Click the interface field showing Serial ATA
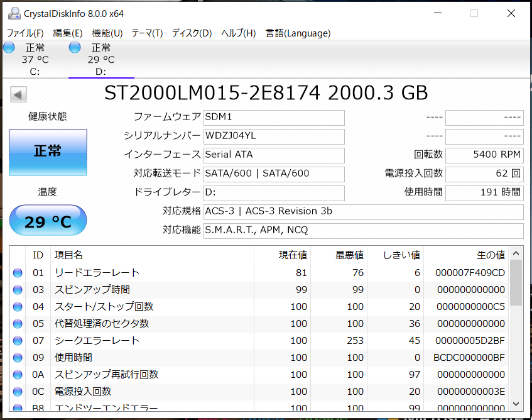Screen dimensions: 532x420 pos(274,155)
